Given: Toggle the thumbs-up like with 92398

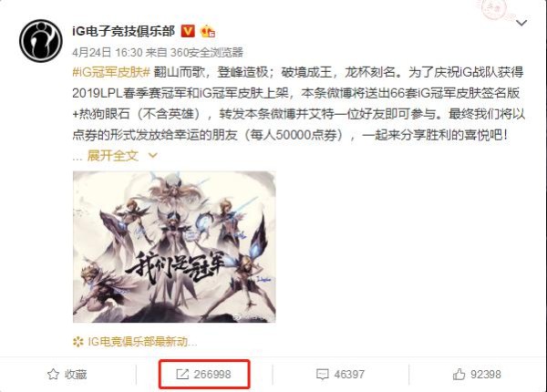Looking at the screenshot, I should click(x=477, y=374).
